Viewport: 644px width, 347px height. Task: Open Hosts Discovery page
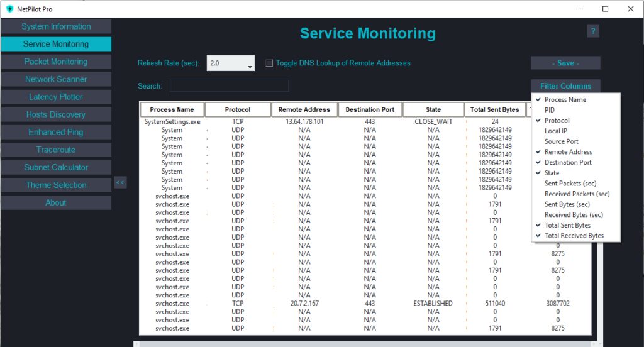tap(56, 114)
